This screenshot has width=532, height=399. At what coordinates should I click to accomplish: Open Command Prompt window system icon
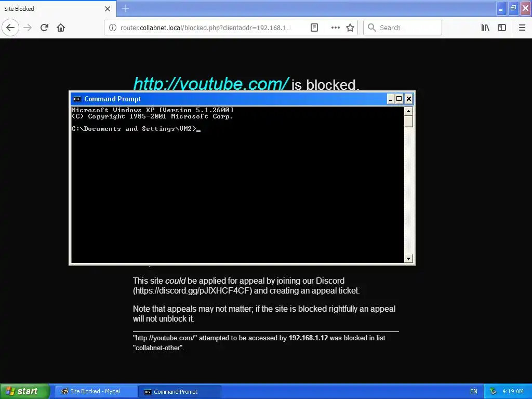pyautogui.click(x=77, y=99)
